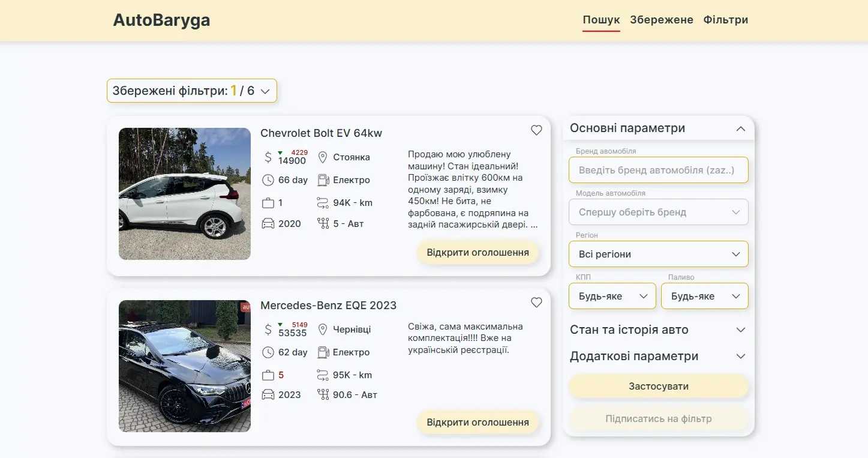This screenshot has height=458, width=868.
Task: Click the car year icon showing 2023
Action: [268, 394]
